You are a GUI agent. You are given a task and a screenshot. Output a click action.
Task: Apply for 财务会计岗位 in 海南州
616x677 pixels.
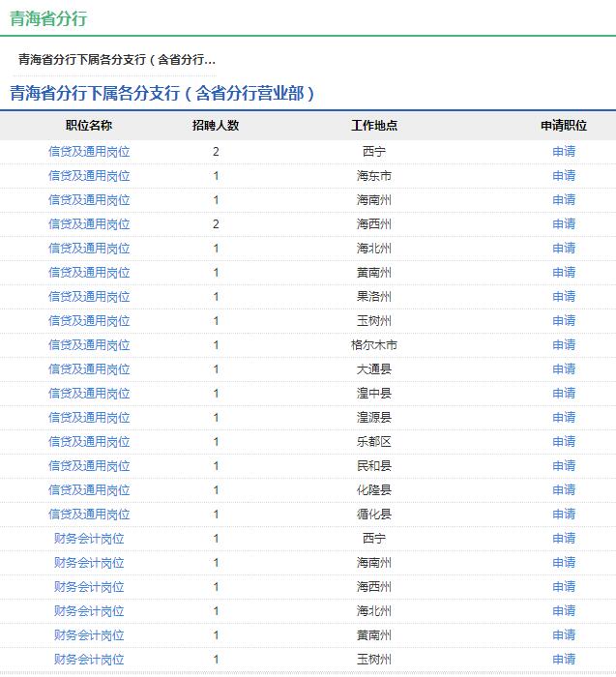(564, 563)
